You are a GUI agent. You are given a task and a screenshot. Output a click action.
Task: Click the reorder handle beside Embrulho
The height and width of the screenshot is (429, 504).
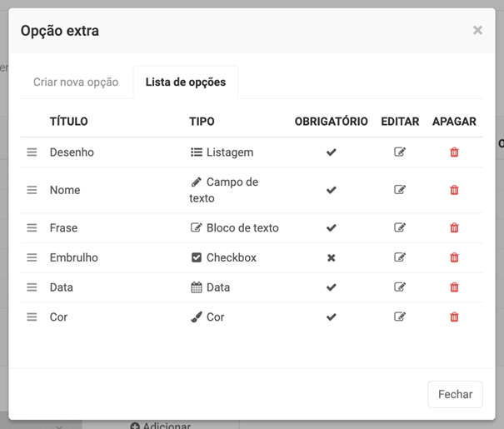pos(32,257)
